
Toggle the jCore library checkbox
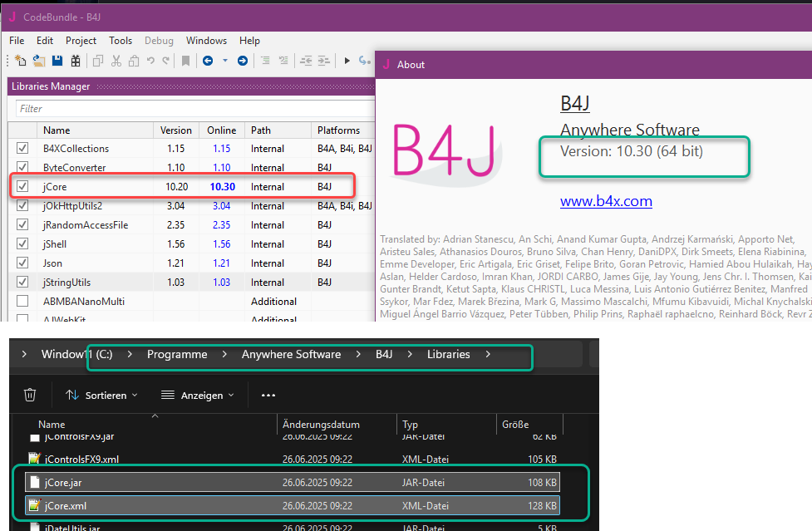(x=22, y=186)
